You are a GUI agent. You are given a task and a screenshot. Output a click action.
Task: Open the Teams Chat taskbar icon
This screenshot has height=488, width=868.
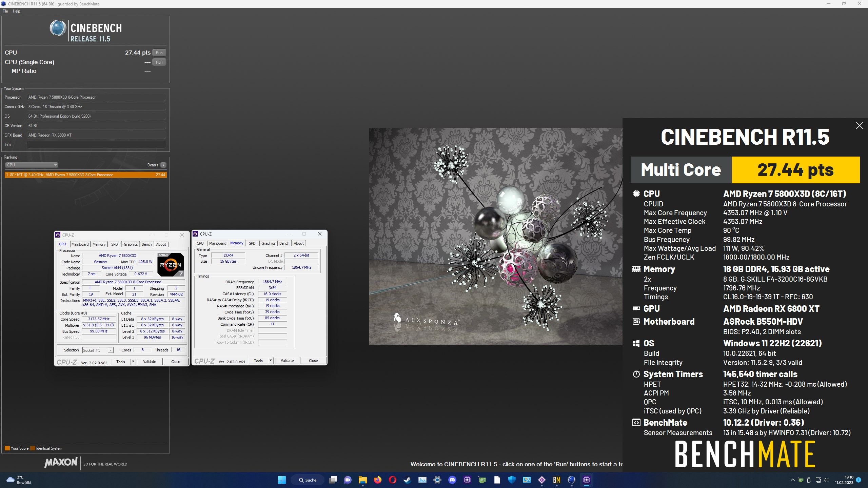(x=348, y=480)
